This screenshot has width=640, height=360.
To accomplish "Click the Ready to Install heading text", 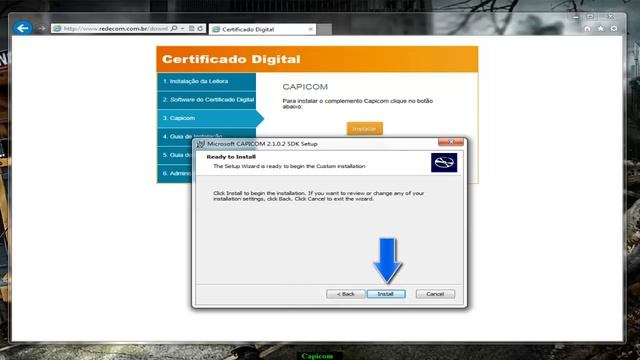I will coord(231,157).
